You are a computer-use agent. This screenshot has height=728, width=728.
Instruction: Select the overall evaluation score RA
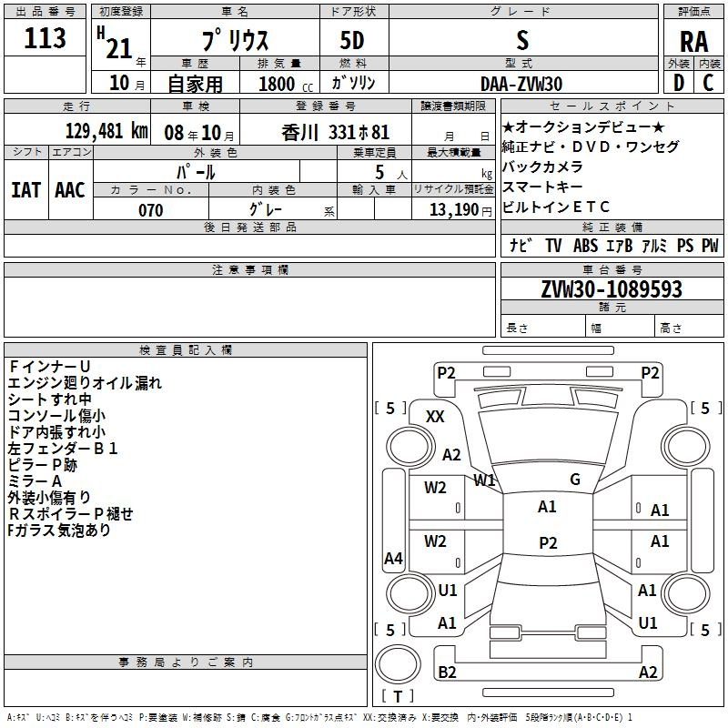pyautogui.click(x=694, y=42)
